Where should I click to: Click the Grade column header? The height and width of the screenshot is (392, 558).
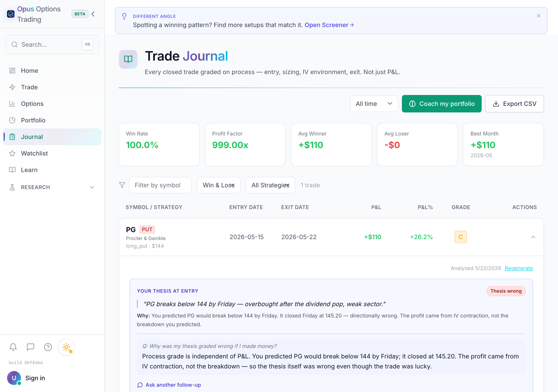[461, 207]
